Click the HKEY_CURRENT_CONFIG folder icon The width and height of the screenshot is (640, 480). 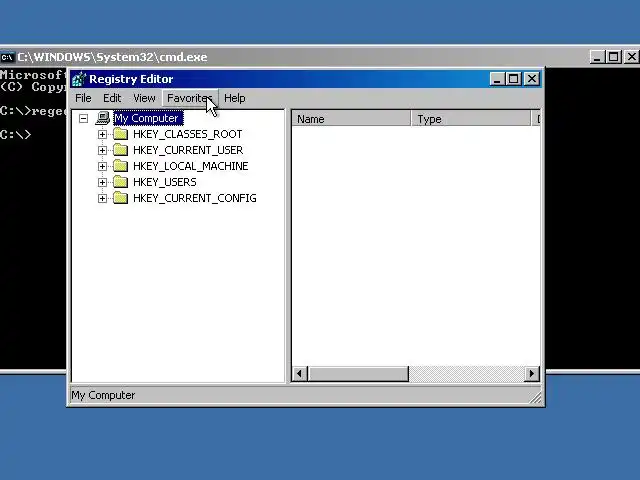point(120,198)
